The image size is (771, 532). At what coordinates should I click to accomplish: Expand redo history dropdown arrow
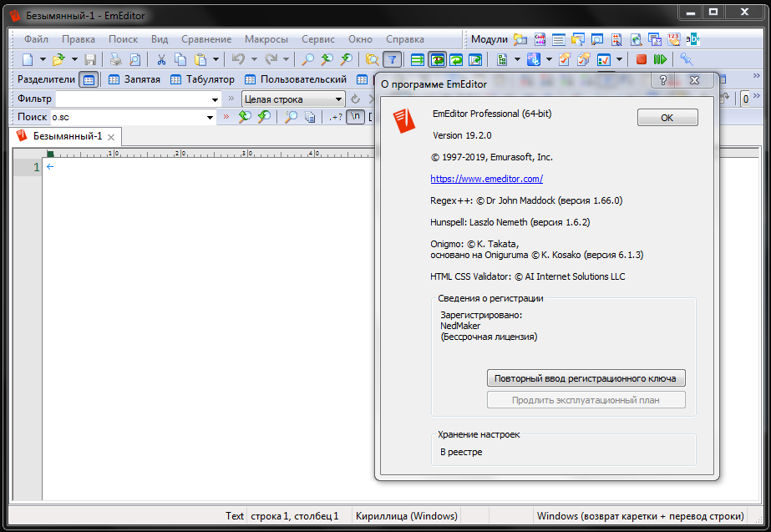click(286, 60)
